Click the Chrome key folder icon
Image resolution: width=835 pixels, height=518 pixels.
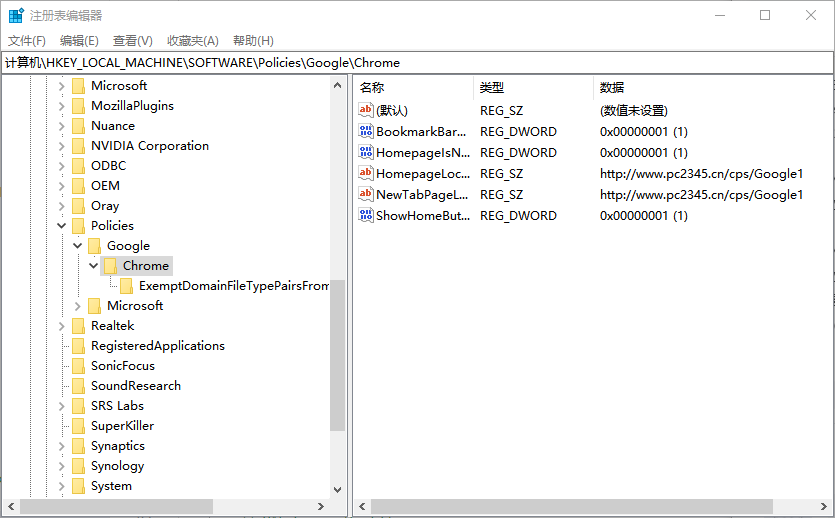point(110,266)
